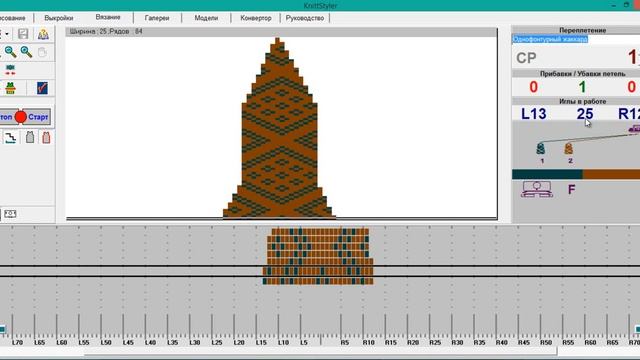The width and height of the screenshot is (640, 360).
Task: Click needle mark L15 on the ruler
Action: [261, 342]
